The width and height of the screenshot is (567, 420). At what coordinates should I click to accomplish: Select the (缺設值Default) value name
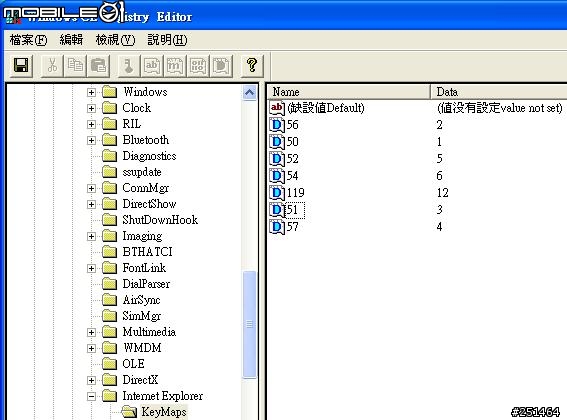(x=325, y=108)
